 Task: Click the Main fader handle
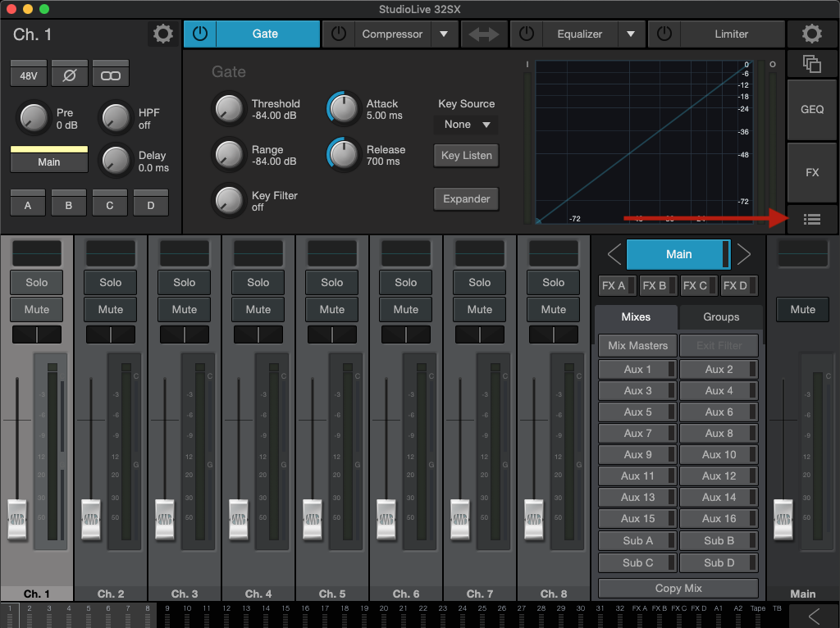783,519
